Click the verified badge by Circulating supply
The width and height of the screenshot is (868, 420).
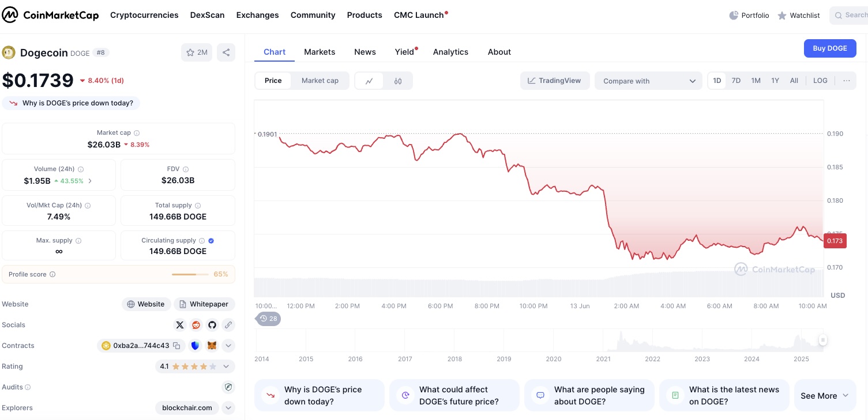coord(211,241)
